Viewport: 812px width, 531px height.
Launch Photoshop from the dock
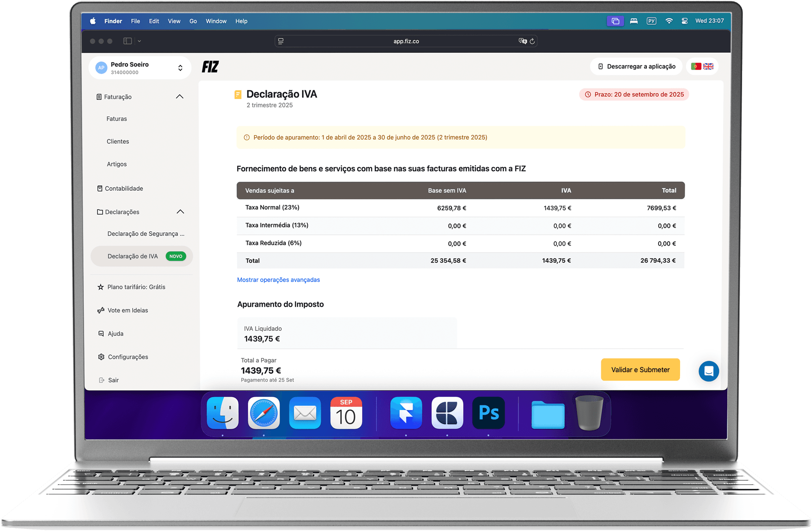pyautogui.click(x=488, y=413)
